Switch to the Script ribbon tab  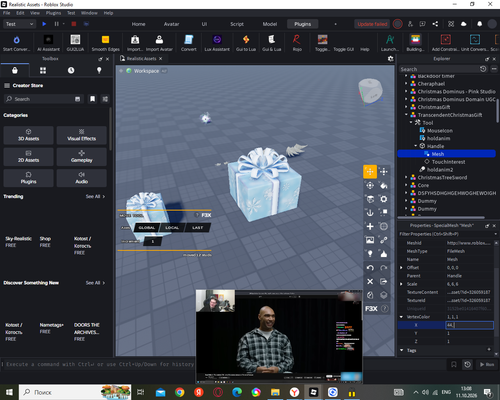pos(237,24)
